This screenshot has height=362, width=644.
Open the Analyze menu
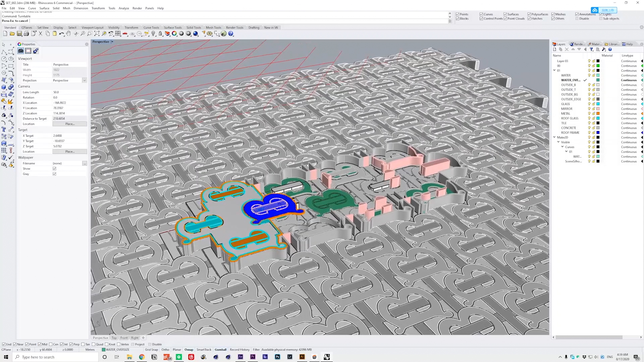(124, 8)
